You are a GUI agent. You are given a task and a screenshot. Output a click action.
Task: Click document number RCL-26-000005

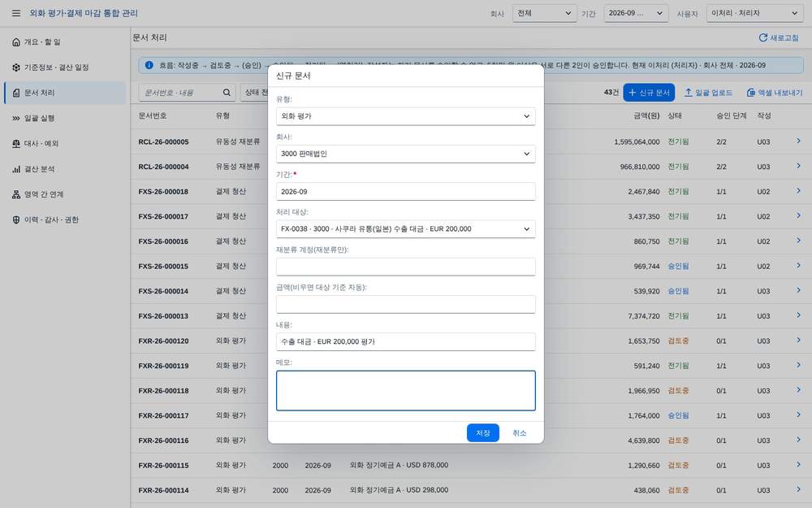[164, 142]
